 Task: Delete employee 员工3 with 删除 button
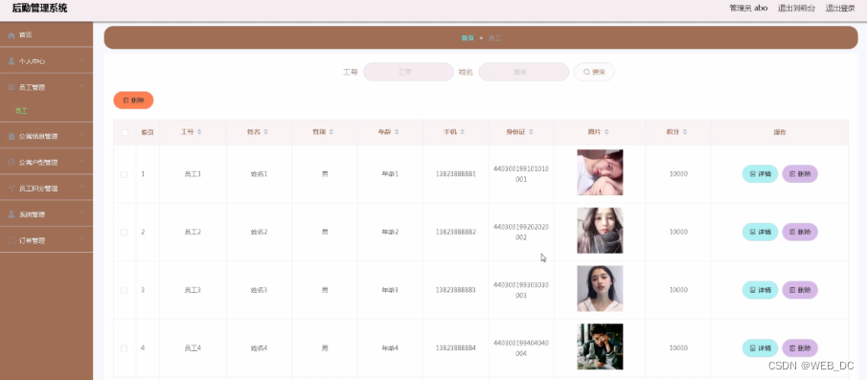(800, 290)
